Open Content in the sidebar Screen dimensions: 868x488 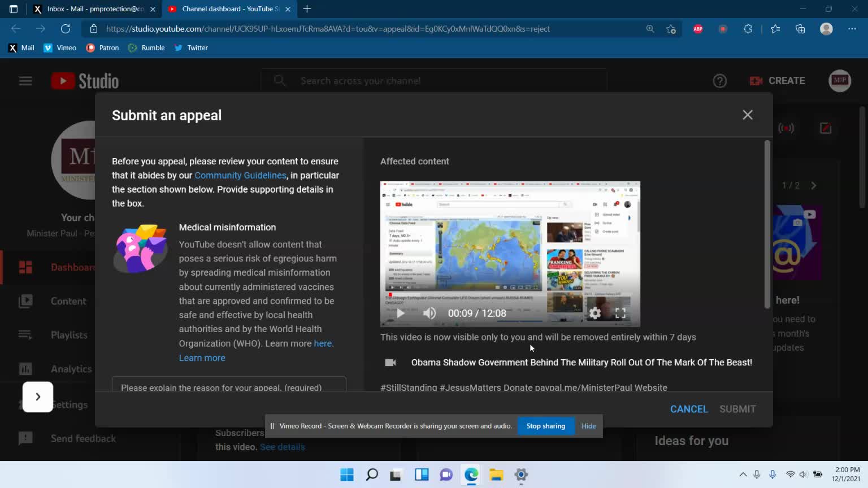pyautogui.click(x=52, y=301)
